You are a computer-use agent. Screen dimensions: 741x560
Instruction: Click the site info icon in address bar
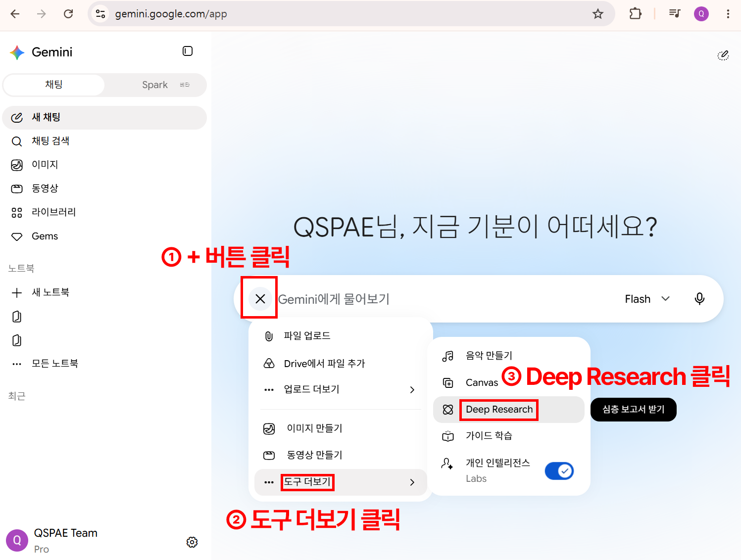point(100,14)
